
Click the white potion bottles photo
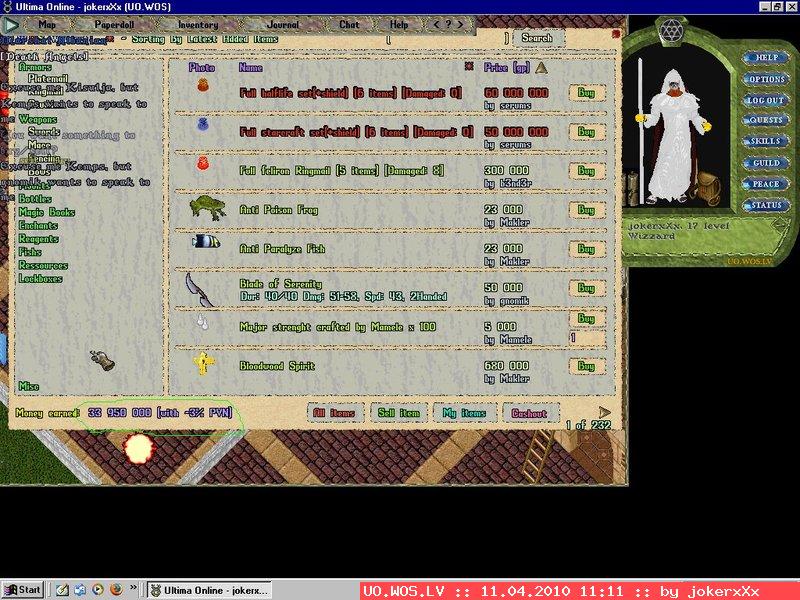click(x=203, y=321)
